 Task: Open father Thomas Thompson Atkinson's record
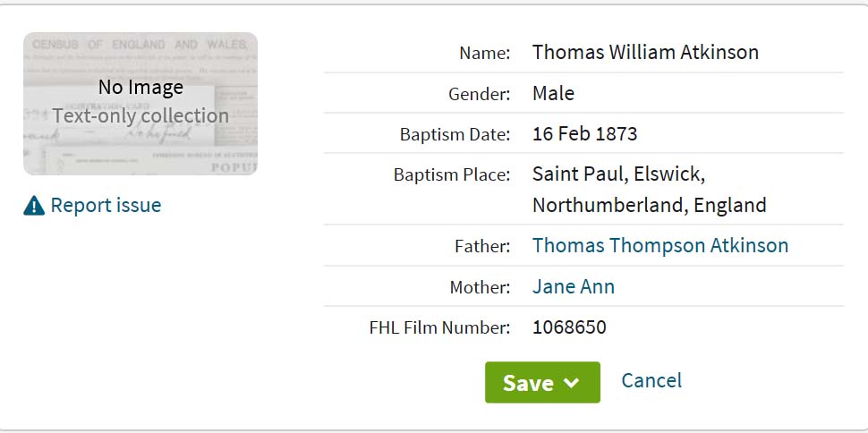tap(660, 245)
